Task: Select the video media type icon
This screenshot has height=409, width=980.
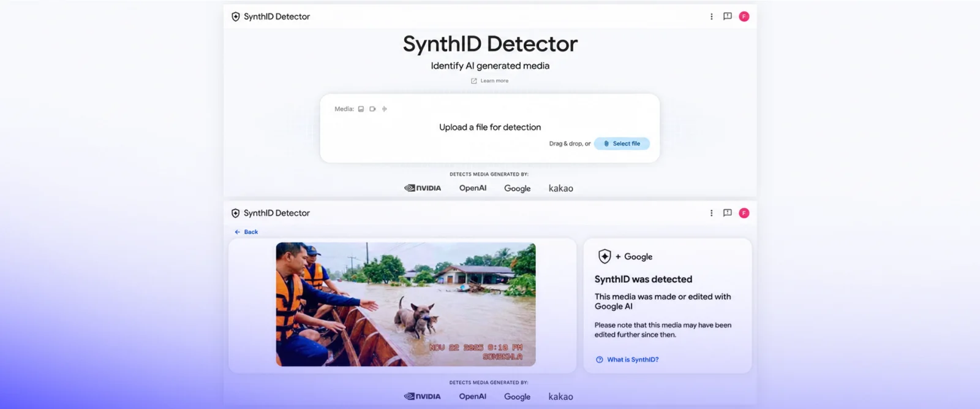Action: (x=372, y=109)
